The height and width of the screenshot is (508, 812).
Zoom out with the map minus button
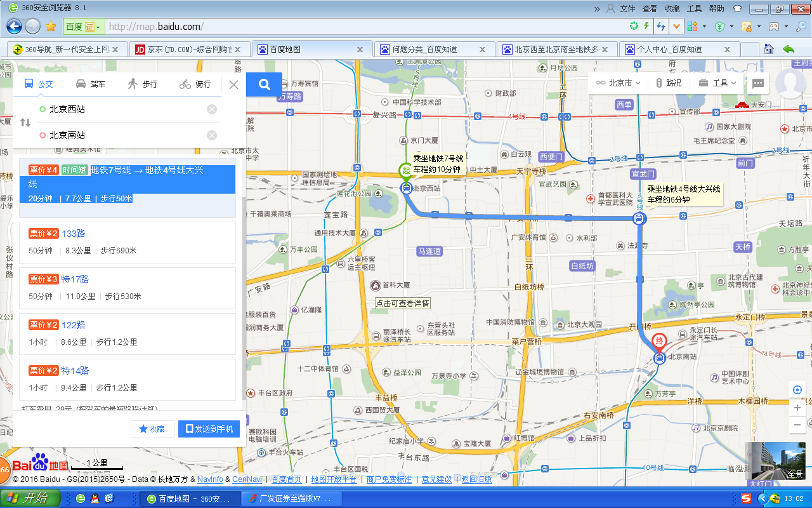(797, 425)
